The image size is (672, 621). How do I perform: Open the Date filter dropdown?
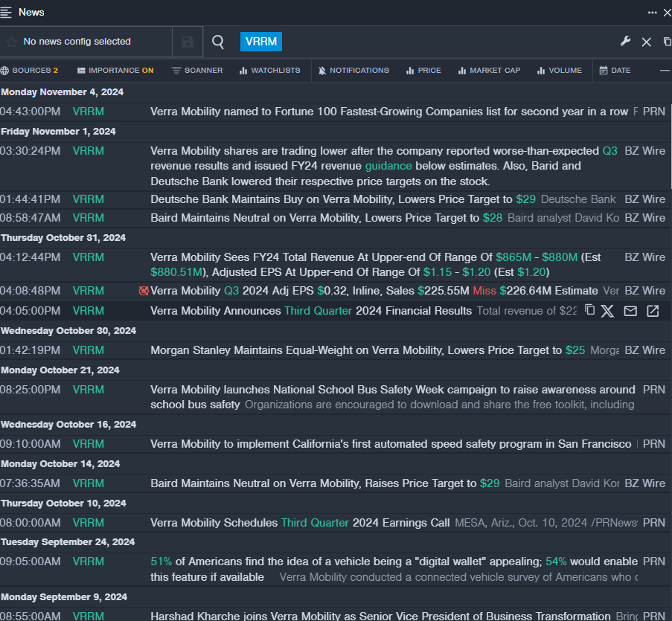point(615,71)
